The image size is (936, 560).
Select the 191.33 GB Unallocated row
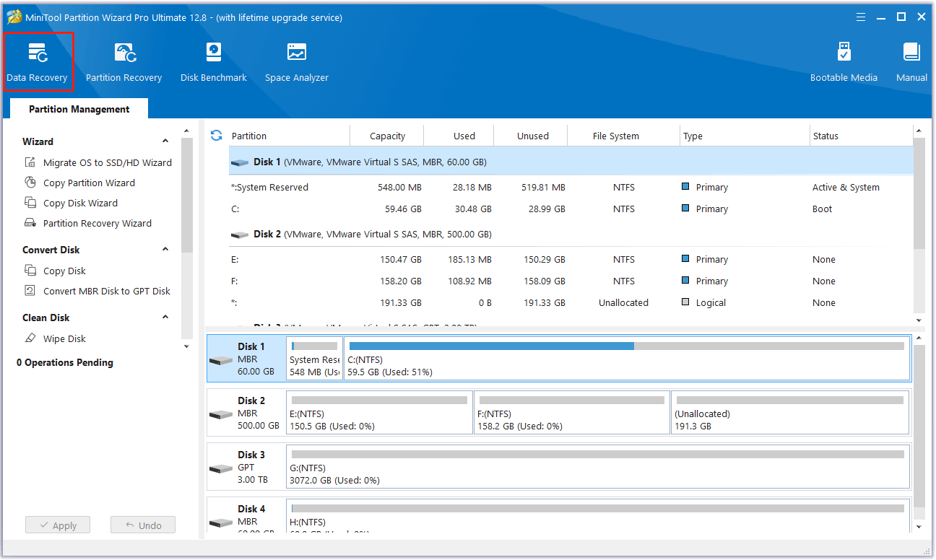pyautogui.click(x=571, y=302)
